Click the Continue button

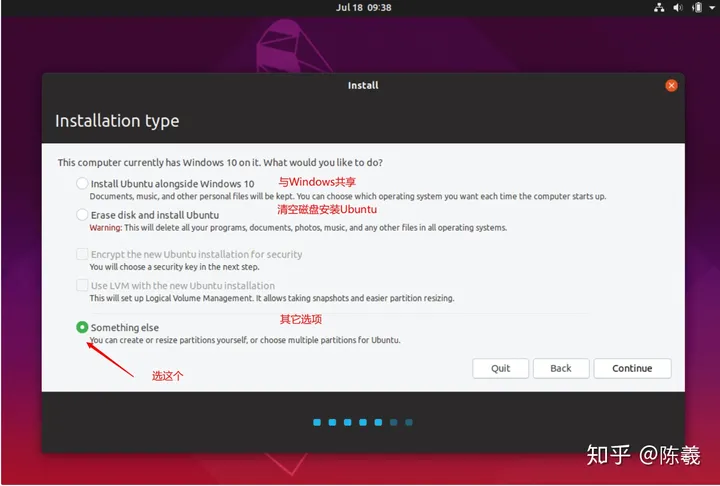(632, 368)
